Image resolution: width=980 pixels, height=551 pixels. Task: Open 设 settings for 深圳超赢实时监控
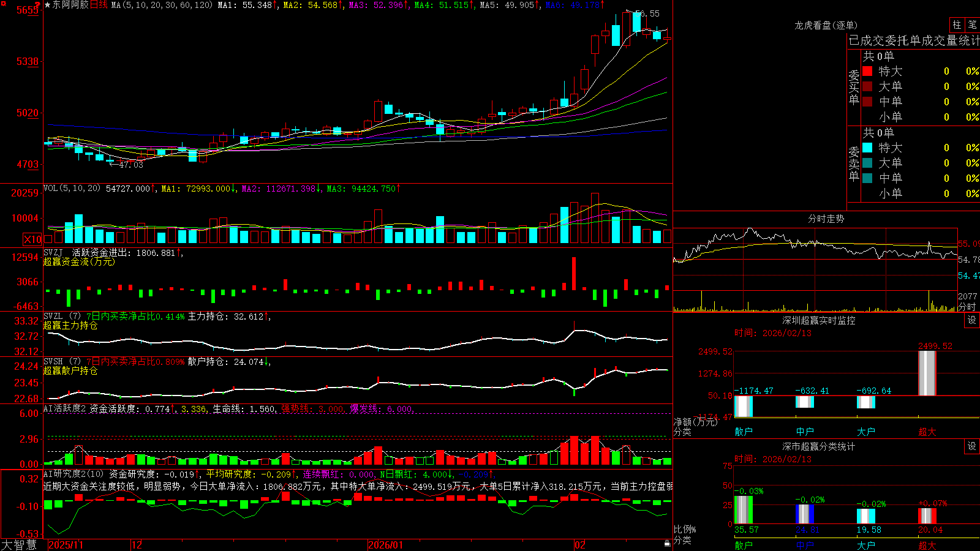[972, 320]
